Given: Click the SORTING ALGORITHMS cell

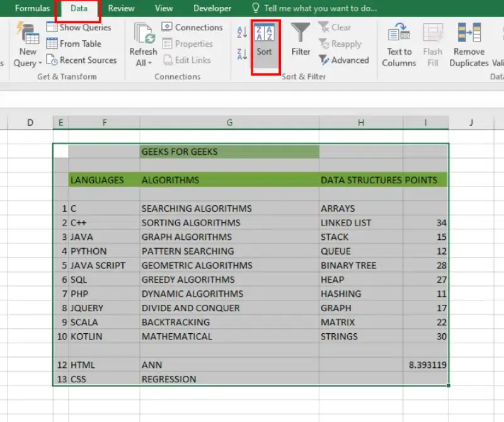Looking at the screenshot, I should [229, 222].
